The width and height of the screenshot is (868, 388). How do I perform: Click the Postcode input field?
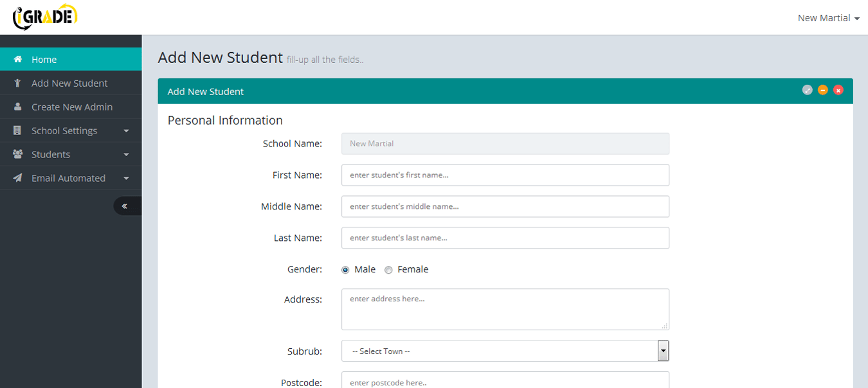tap(505, 380)
